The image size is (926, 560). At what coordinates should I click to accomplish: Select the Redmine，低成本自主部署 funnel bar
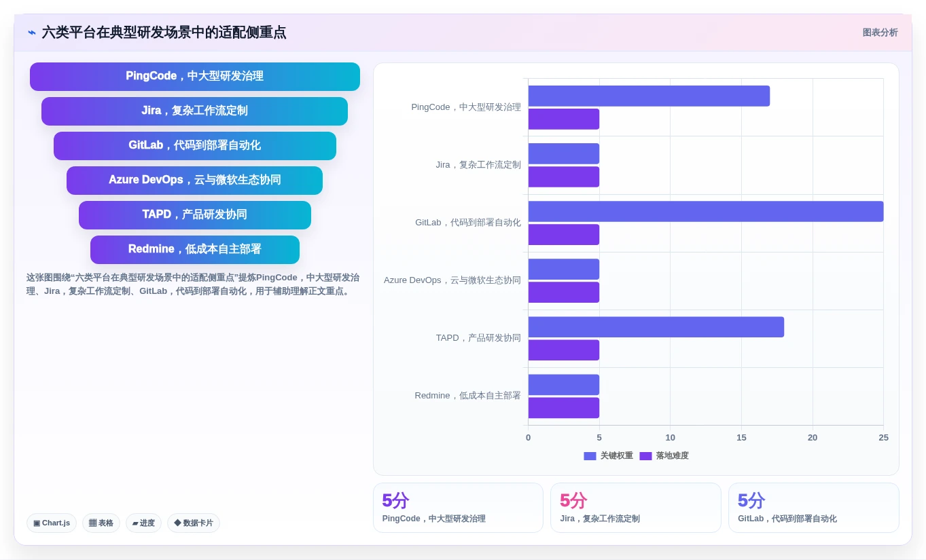click(x=195, y=250)
